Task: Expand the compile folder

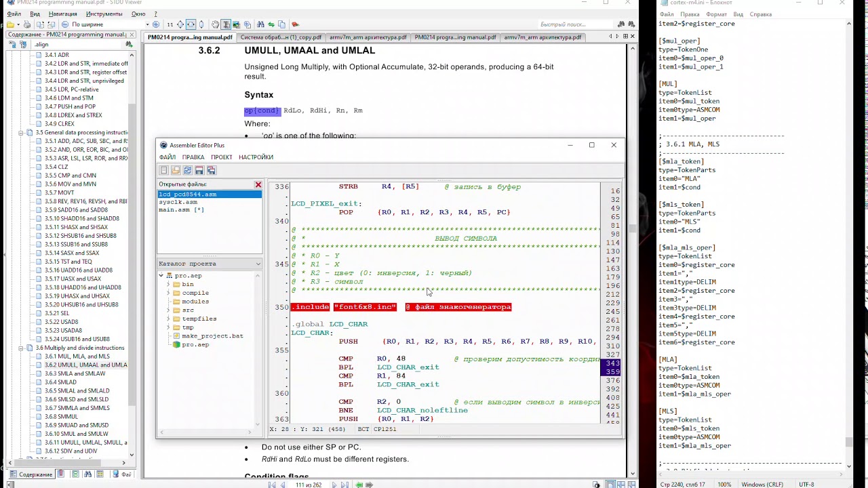Action: click(168, 293)
